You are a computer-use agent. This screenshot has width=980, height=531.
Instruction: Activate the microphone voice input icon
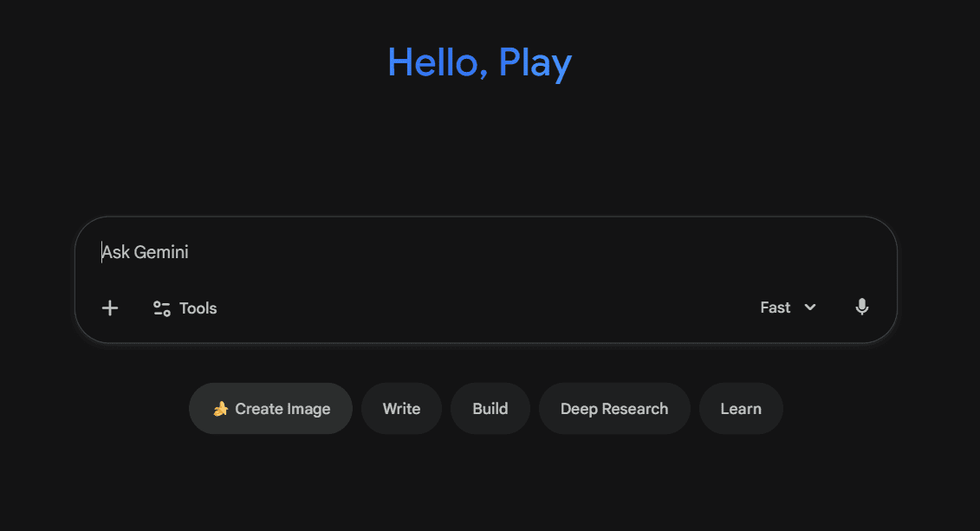click(x=861, y=308)
